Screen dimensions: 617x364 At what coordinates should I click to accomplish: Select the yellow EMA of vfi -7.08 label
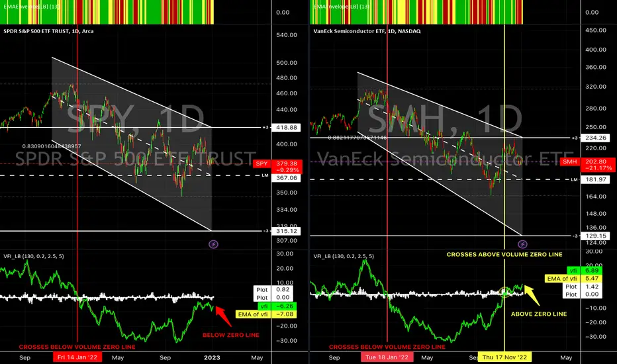[x=266, y=314]
